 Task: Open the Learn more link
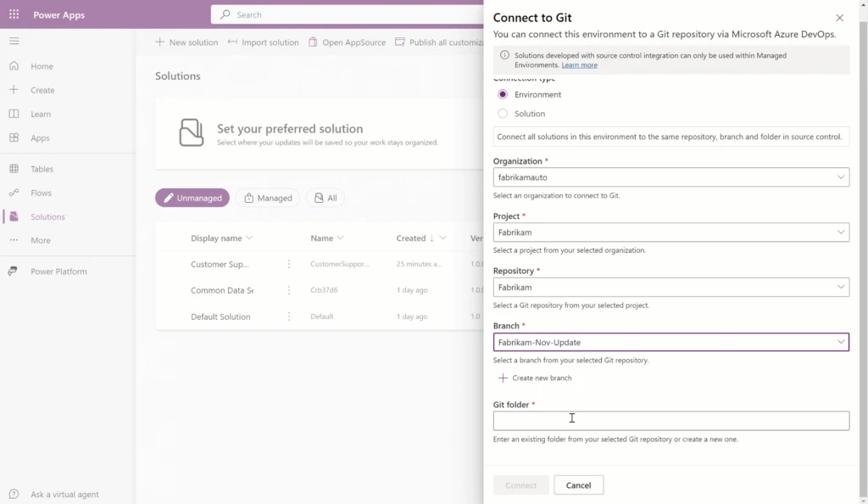click(579, 65)
